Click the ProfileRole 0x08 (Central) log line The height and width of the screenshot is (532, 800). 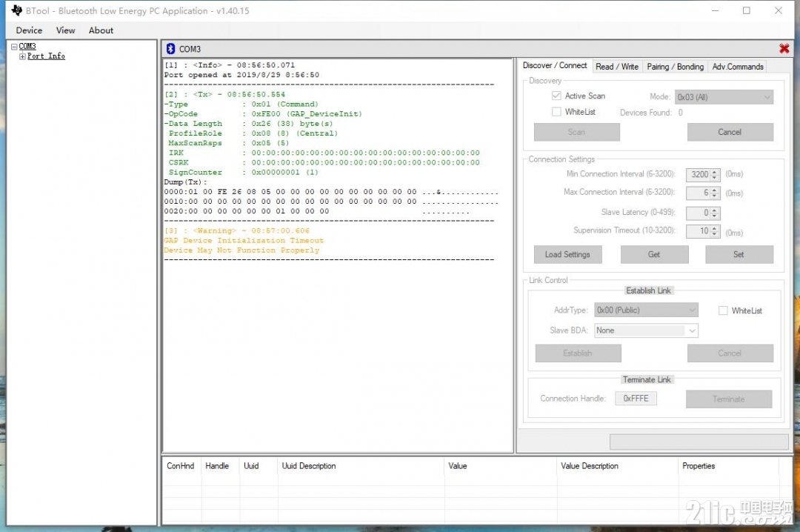(x=253, y=133)
